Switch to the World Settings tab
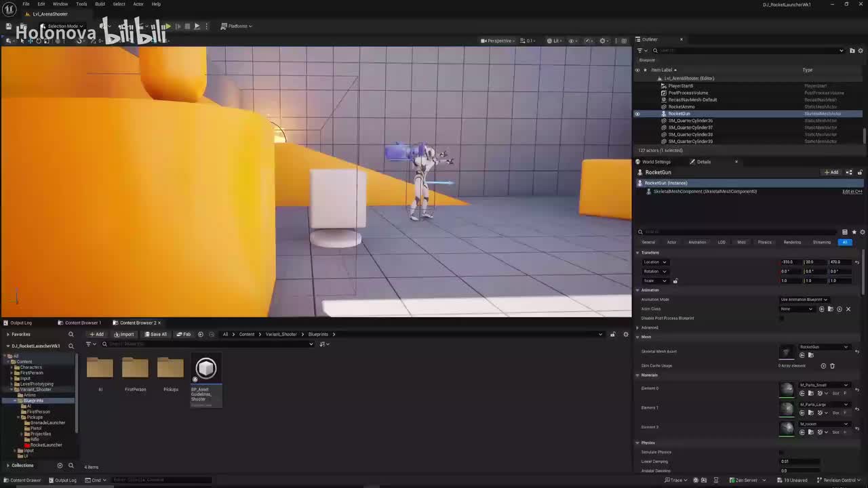868x488 pixels. [x=654, y=162]
